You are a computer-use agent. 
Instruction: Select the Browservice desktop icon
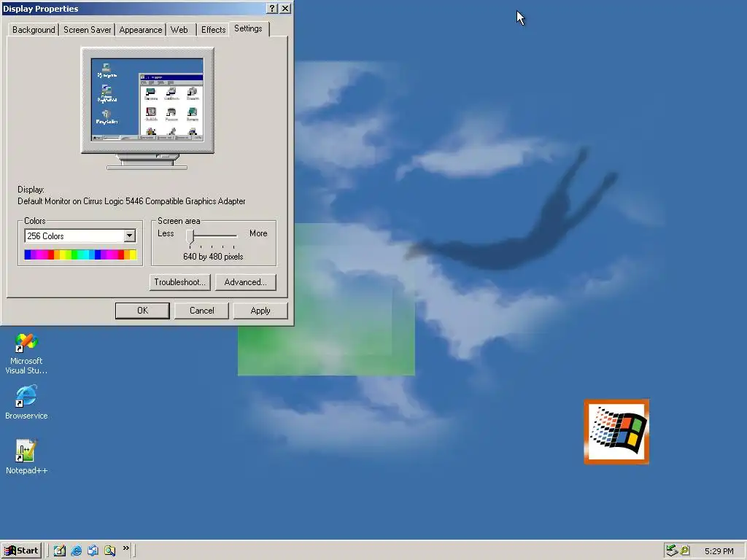26,402
